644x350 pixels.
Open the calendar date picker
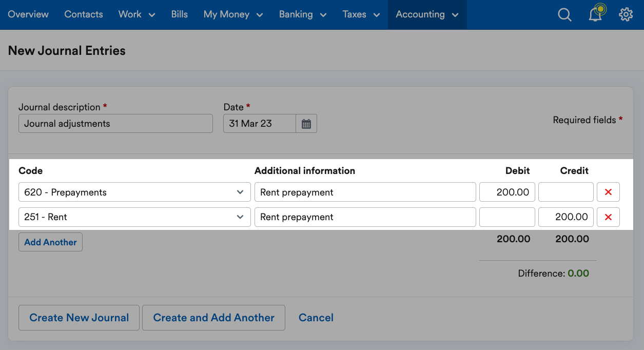[x=306, y=123]
